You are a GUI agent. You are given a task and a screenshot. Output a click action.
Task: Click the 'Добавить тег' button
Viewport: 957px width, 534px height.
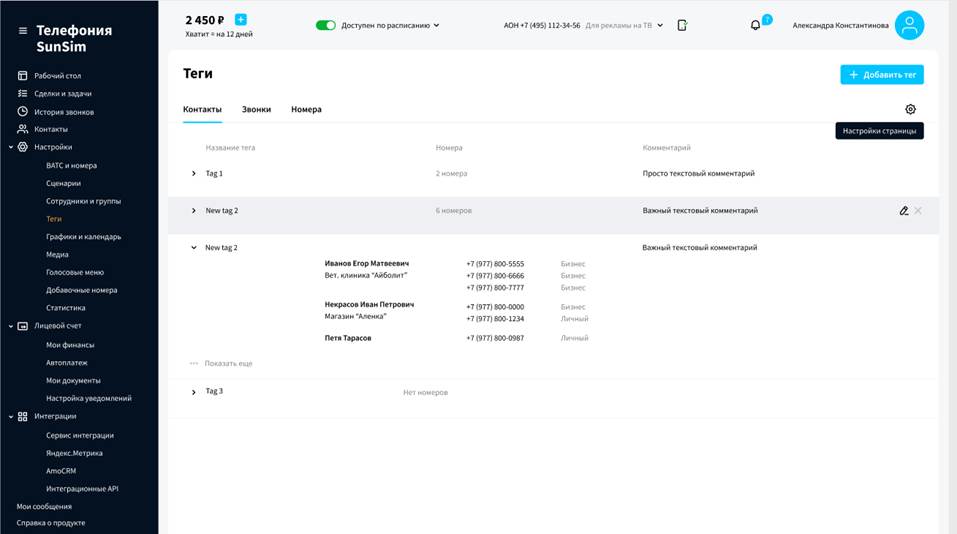pos(881,74)
